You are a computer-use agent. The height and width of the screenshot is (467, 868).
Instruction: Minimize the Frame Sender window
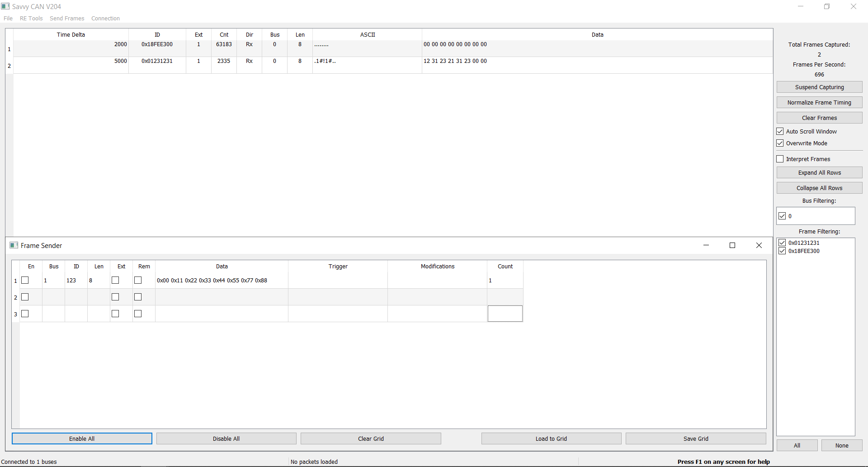coord(706,245)
